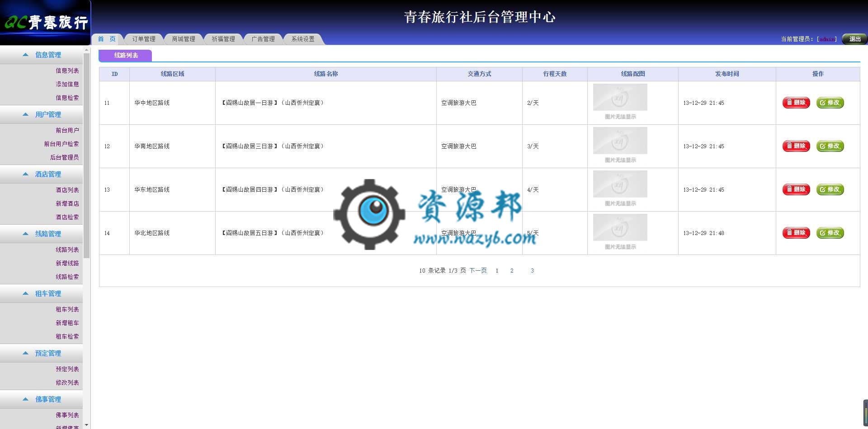The height and width of the screenshot is (429, 868).
Task: Select the 线路列表 content tab
Action: [126, 55]
